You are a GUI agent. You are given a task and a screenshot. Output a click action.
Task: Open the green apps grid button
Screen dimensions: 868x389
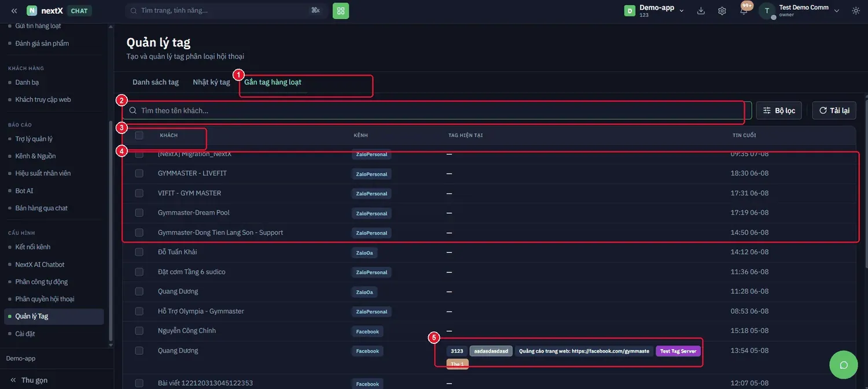[x=341, y=10]
